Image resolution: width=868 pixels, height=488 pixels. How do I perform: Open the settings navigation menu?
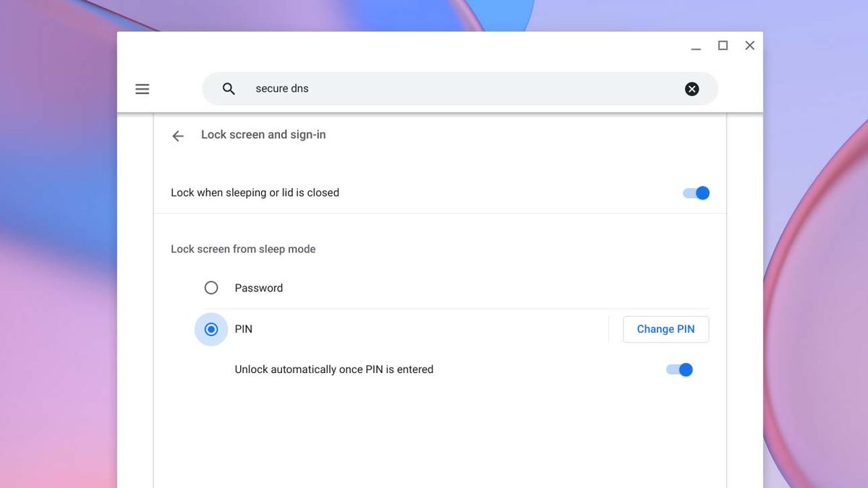[x=142, y=88]
